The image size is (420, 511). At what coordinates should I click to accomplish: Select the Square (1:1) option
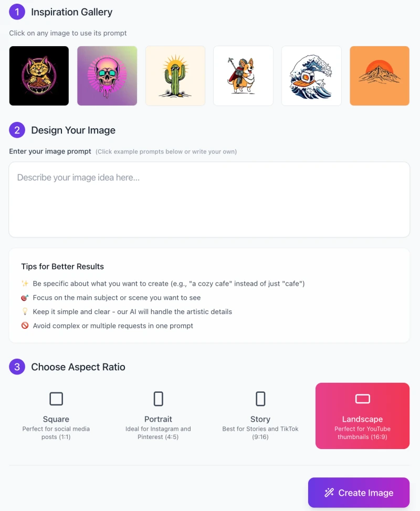[56, 416]
